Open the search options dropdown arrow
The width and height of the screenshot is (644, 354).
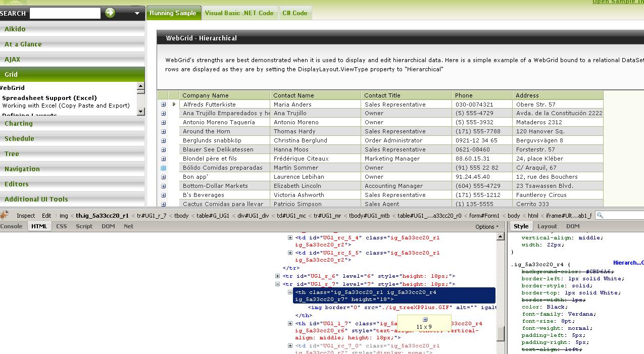[137, 13]
